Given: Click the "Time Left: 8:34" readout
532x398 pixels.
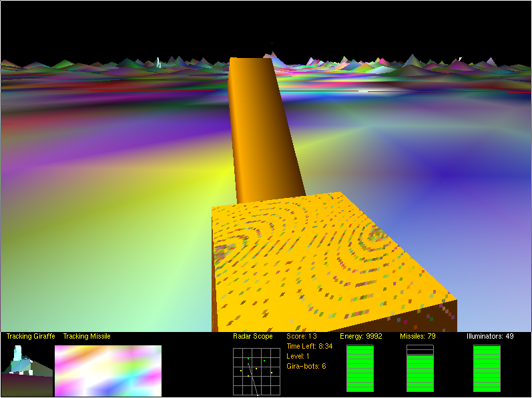Looking at the screenshot, I should [310, 346].
